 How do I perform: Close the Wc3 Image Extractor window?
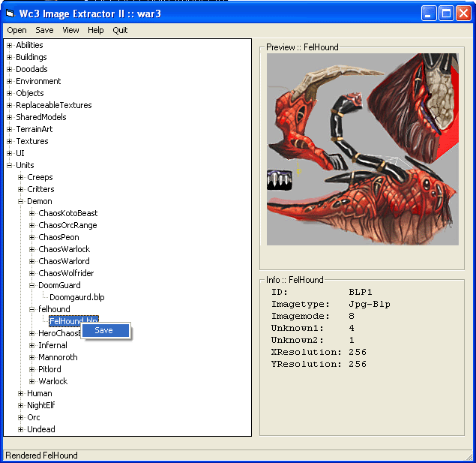click(463, 14)
